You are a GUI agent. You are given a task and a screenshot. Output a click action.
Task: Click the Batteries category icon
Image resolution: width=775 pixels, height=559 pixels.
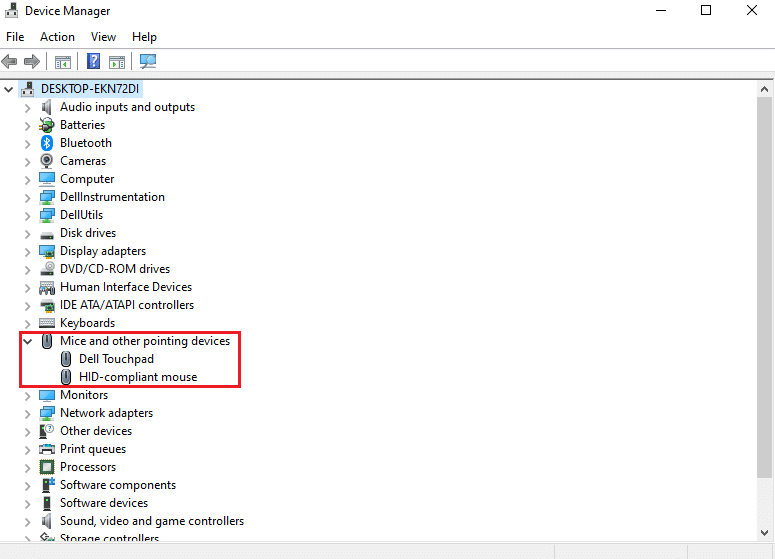click(47, 125)
